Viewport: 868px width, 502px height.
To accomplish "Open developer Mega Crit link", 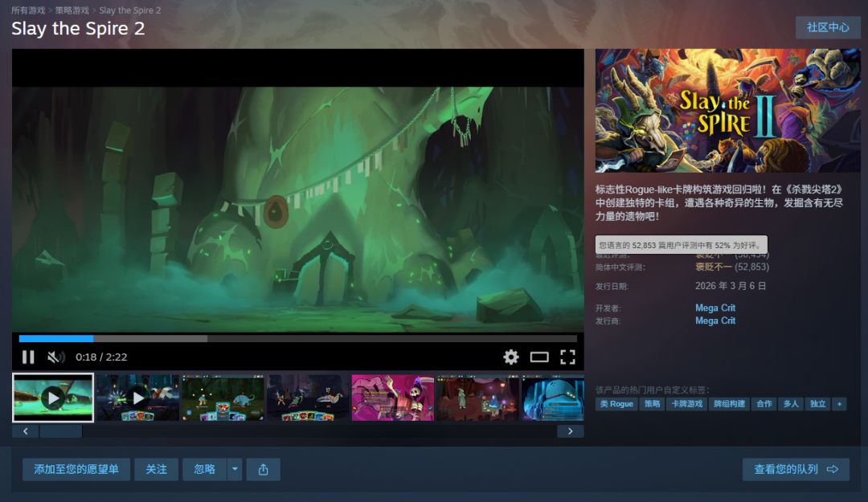I will pyautogui.click(x=715, y=308).
